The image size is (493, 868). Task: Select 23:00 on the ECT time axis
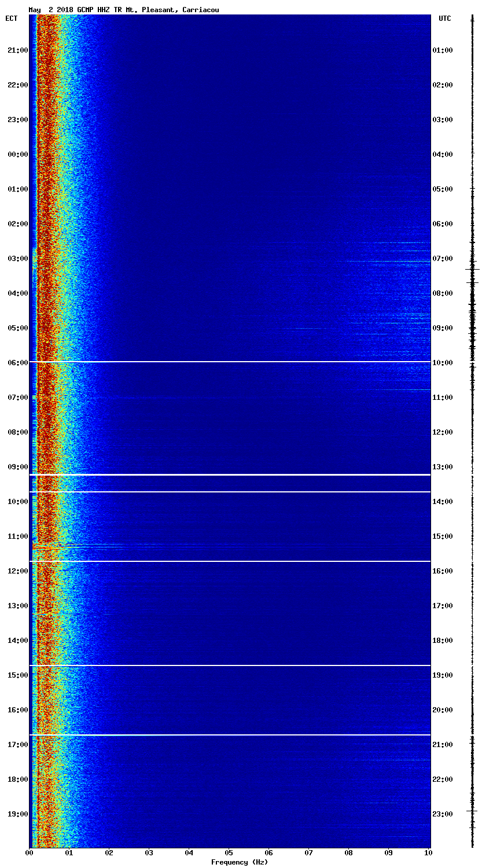tap(17, 120)
